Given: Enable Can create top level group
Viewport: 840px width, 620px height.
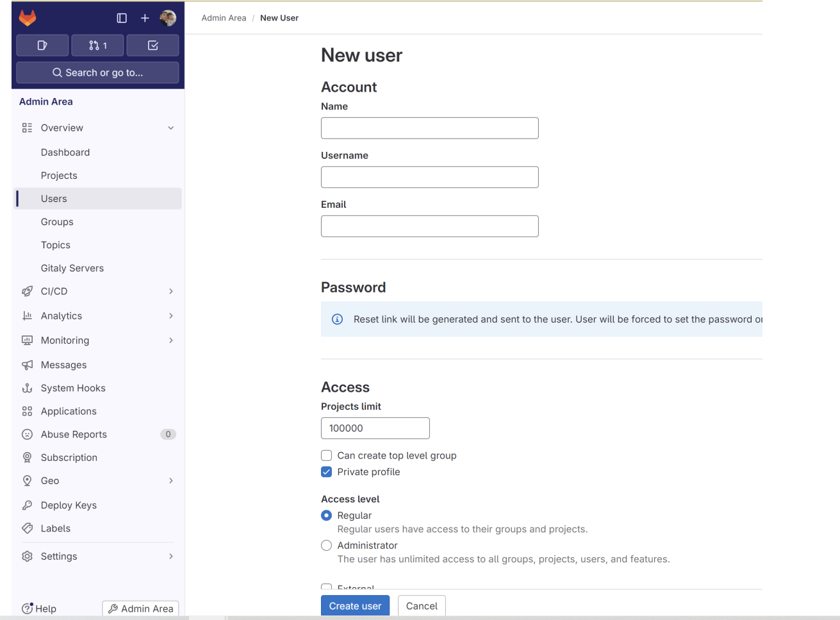Looking at the screenshot, I should point(326,455).
